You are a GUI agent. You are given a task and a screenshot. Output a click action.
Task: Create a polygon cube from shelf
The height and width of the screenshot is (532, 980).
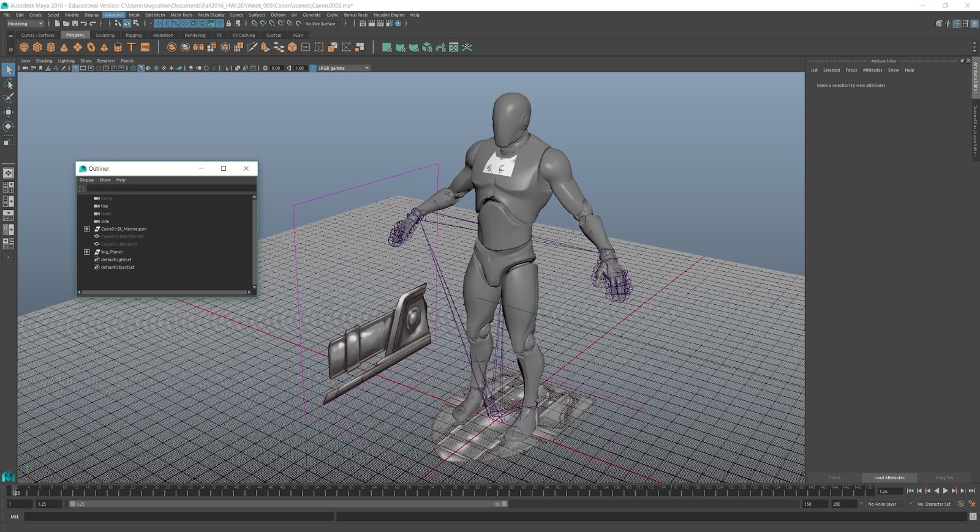click(x=37, y=47)
